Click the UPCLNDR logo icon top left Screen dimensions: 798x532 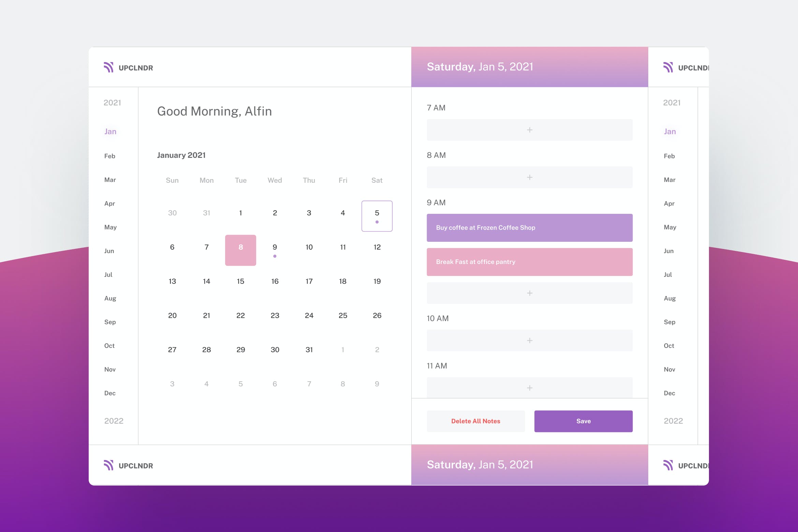[x=109, y=67]
